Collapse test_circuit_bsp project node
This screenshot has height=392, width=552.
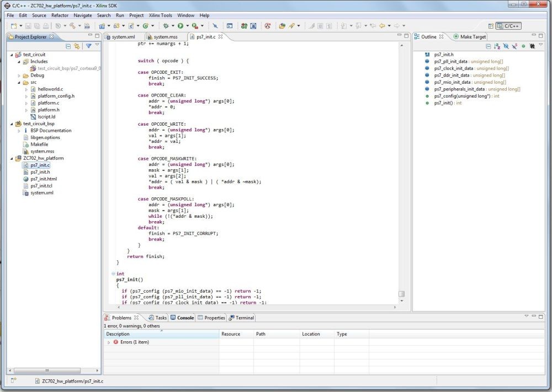[12, 123]
